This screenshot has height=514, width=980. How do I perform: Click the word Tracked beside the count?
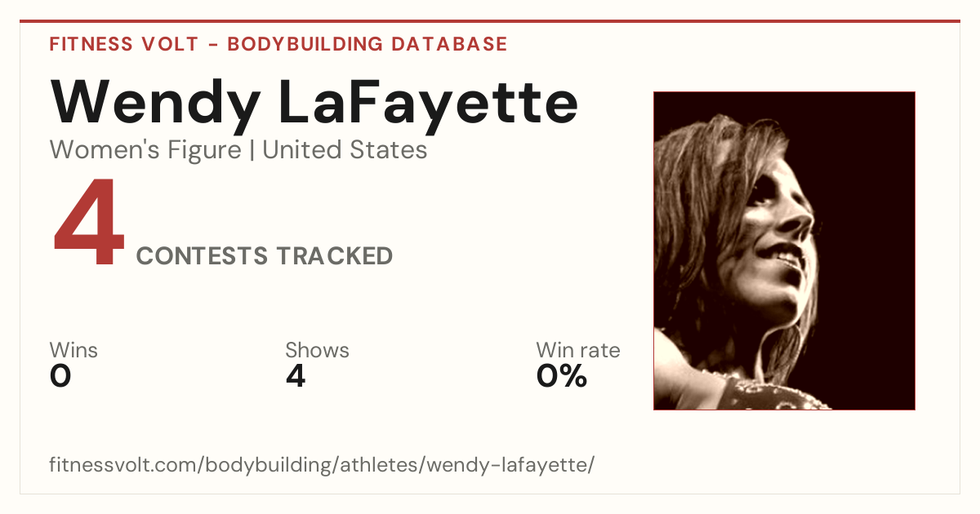click(x=333, y=256)
